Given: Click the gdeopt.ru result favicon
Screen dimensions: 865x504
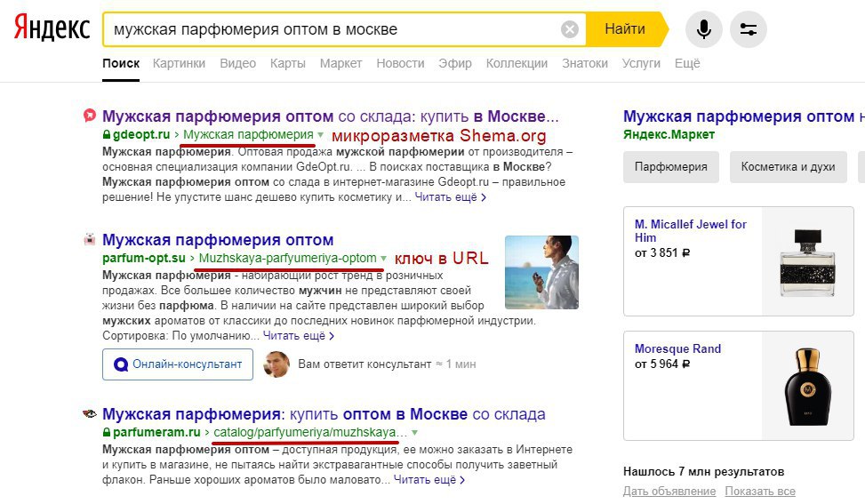Looking at the screenshot, I should click(90, 116).
